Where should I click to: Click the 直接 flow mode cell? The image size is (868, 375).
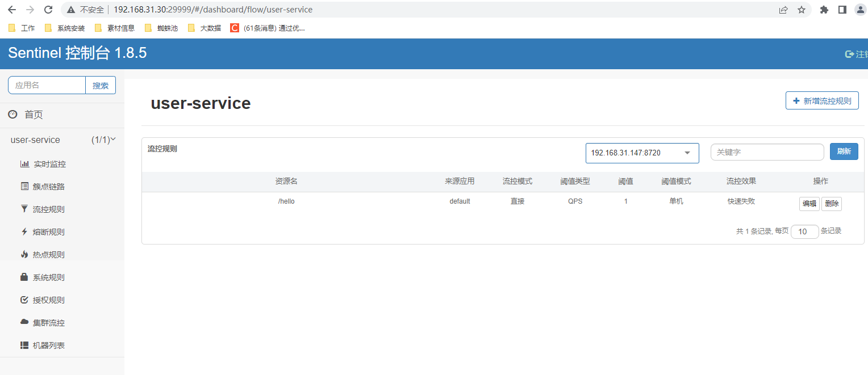pos(518,201)
